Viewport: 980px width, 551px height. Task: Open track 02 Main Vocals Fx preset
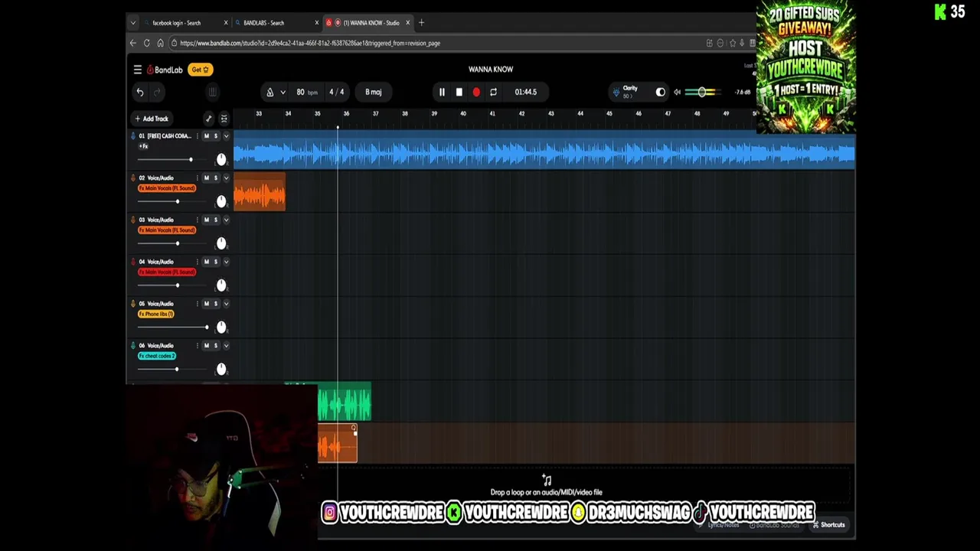coord(167,188)
